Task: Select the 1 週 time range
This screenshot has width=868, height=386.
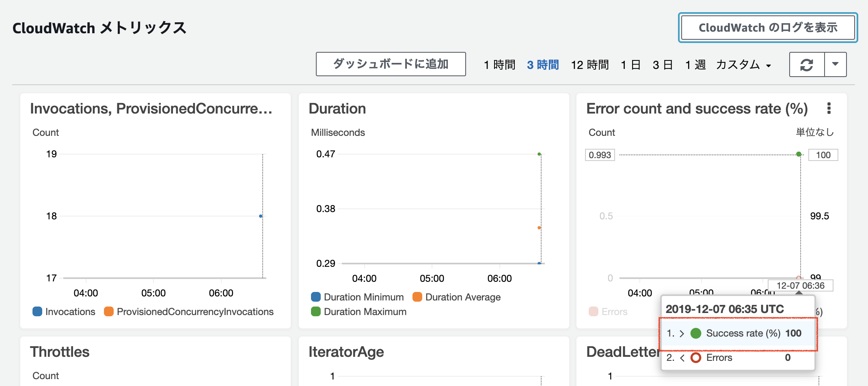Action: click(x=695, y=65)
